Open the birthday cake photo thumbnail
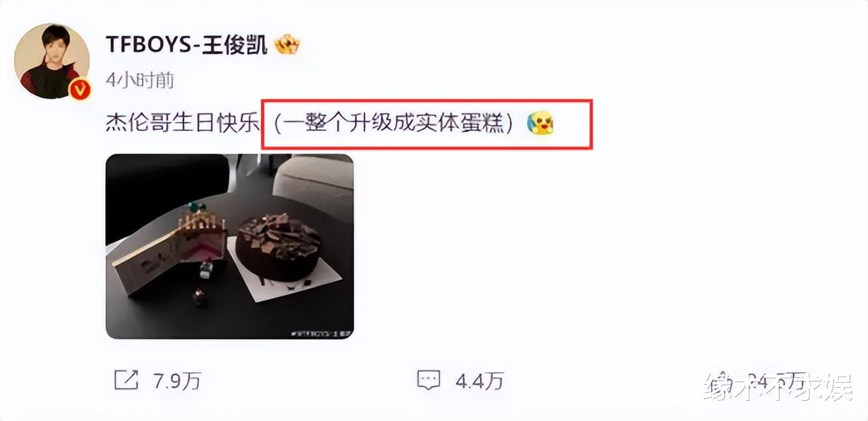The image size is (868, 421). pos(230,246)
